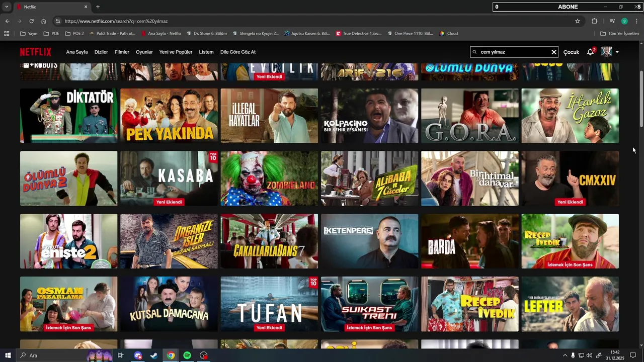Clear the search with the X icon

[x=554, y=52]
